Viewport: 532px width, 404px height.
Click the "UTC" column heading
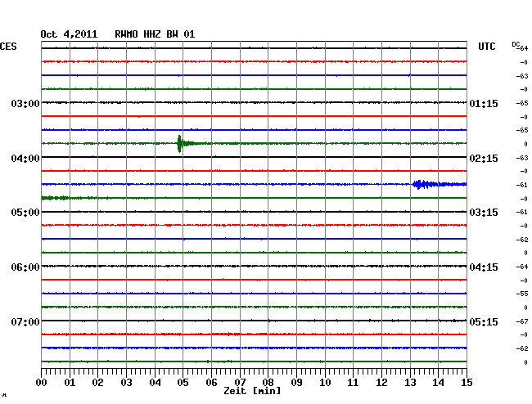tap(486, 47)
